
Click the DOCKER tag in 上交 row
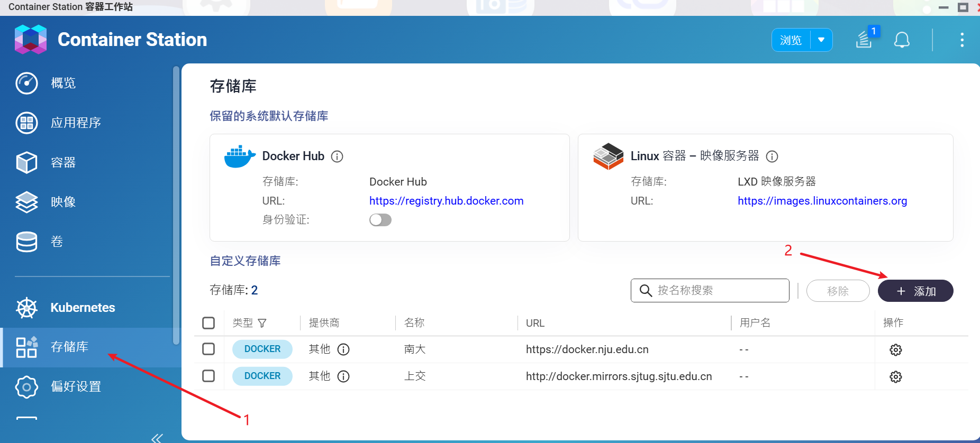click(x=262, y=376)
